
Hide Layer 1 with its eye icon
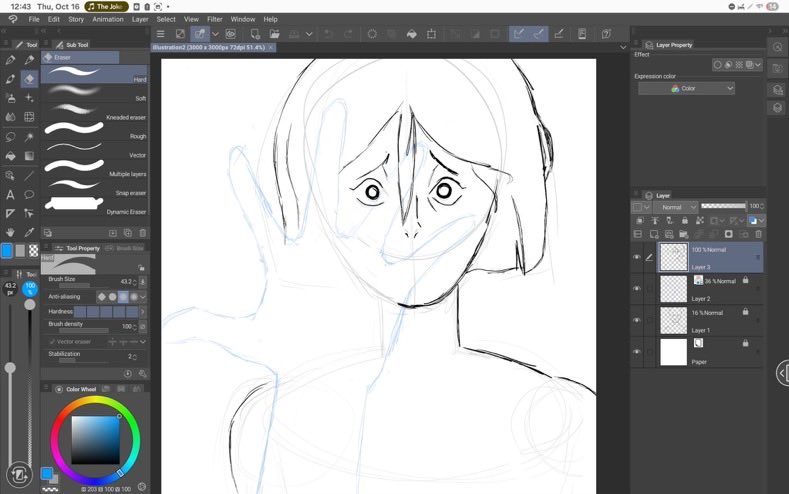(637, 320)
